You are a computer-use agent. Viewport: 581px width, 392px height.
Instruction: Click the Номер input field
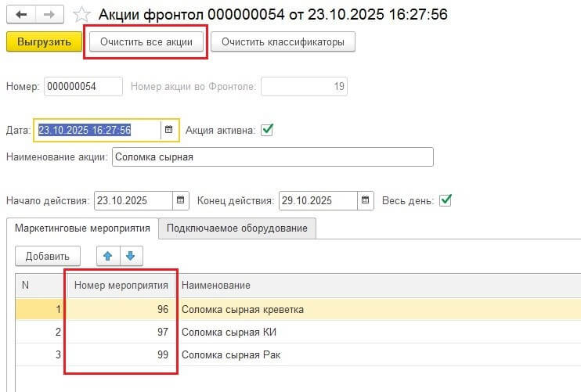(x=83, y=86)
